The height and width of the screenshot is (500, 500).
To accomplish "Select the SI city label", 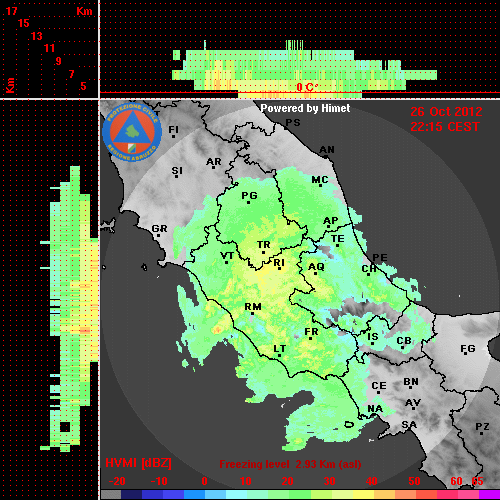I will point(177,171).
